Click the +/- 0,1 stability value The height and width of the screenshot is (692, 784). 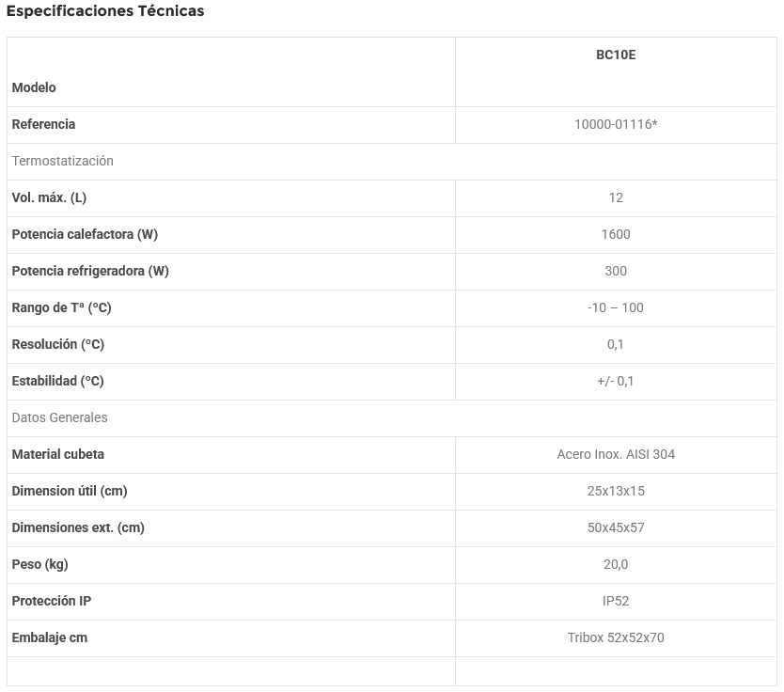tap(616, 381)
